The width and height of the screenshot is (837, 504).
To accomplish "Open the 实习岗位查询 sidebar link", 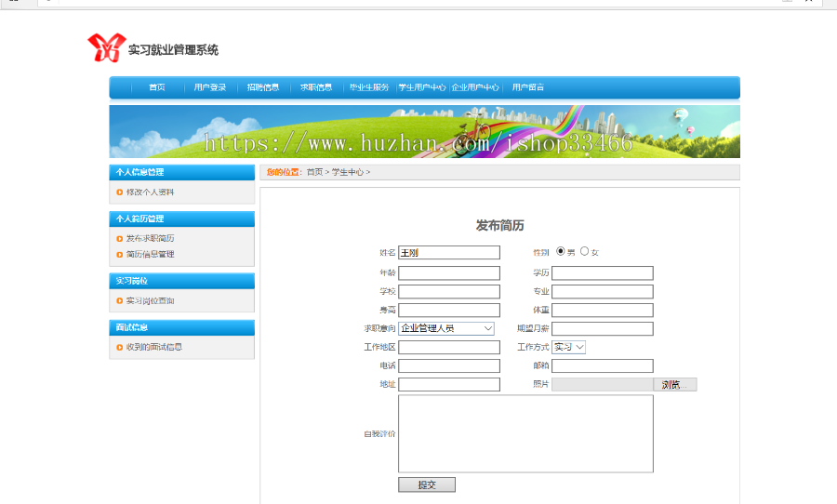I will pos(150,301).
